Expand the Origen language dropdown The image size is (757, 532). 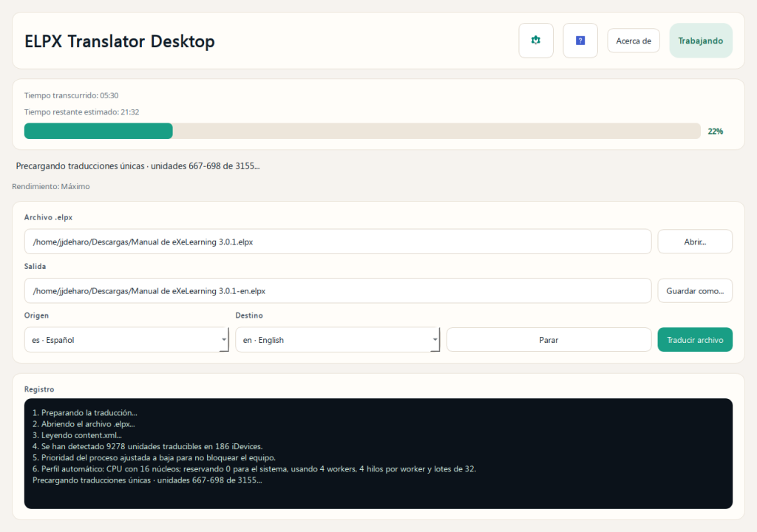[x=126, y=340]
